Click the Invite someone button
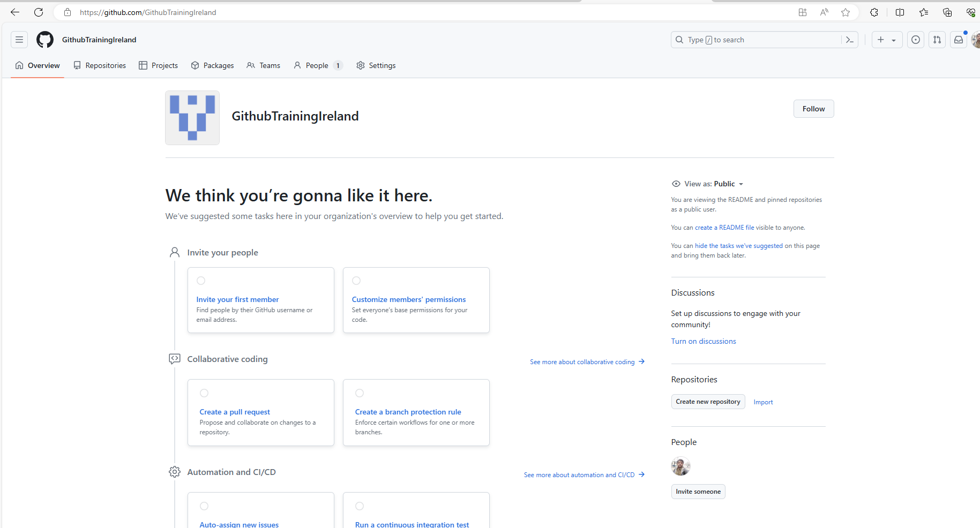The height and width of the screenshot is (528, 980). pos(698,492)
